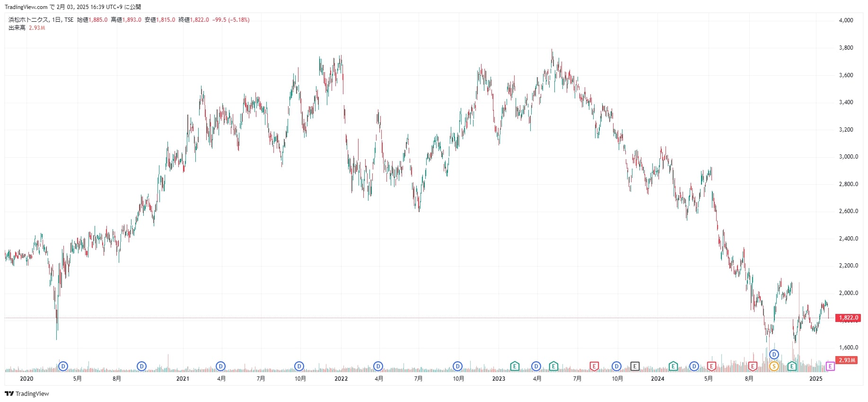The image size is (868, 402).
Task: Click the 2020 time axis label
Action: (26, 379)
